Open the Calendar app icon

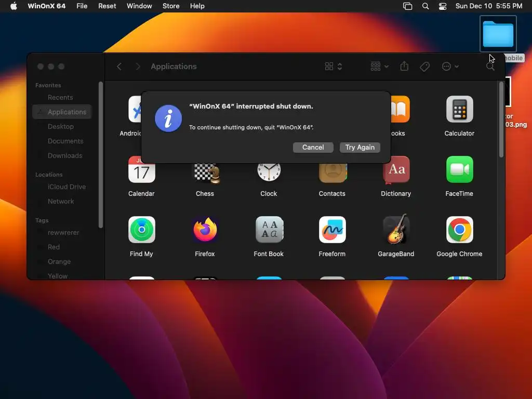pos(141,169)
